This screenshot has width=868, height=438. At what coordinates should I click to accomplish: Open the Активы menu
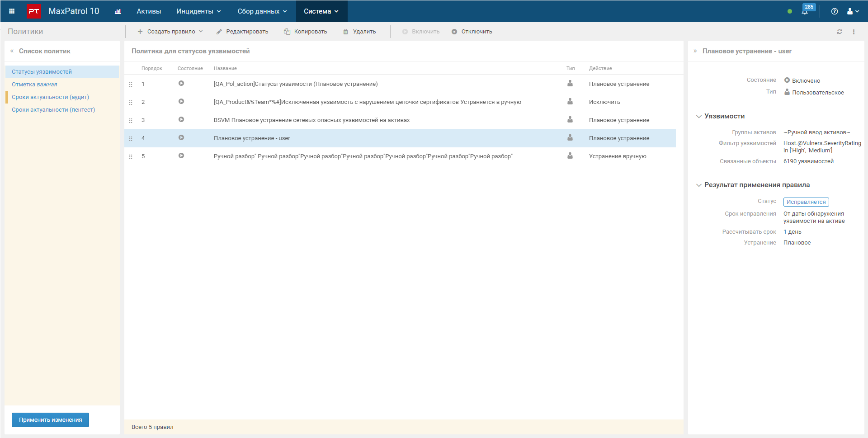[149, 11]
